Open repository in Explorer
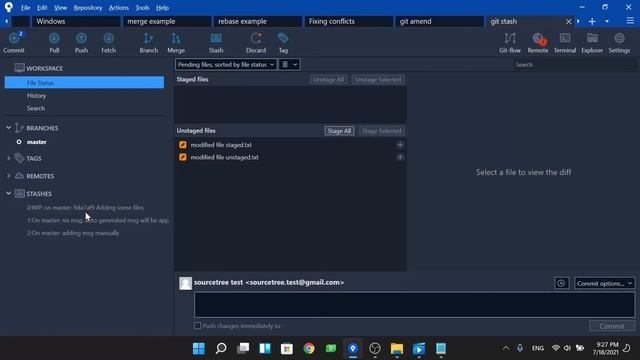This screenshot has width=640, height=360. [592, 42]
